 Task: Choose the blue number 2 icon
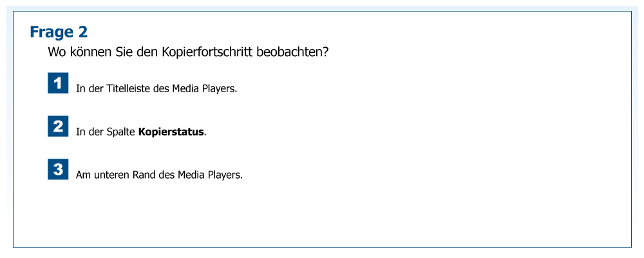tap(58, 126)
